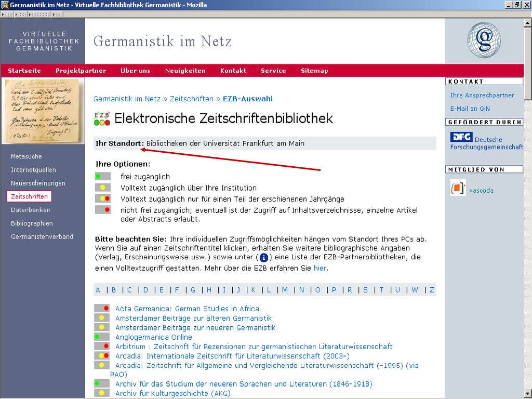Click Germanistik im Netz breadcrumb link

(127, 99)
